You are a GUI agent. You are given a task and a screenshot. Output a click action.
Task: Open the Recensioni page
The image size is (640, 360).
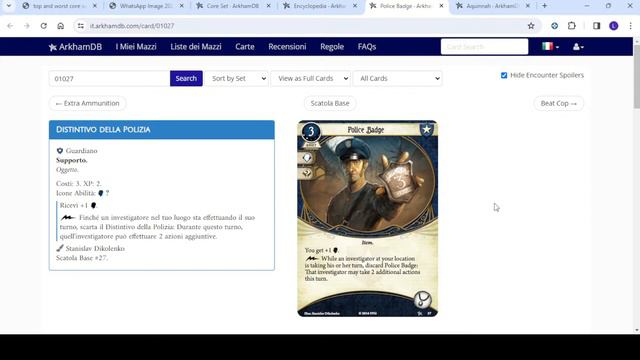pos(287,47)
